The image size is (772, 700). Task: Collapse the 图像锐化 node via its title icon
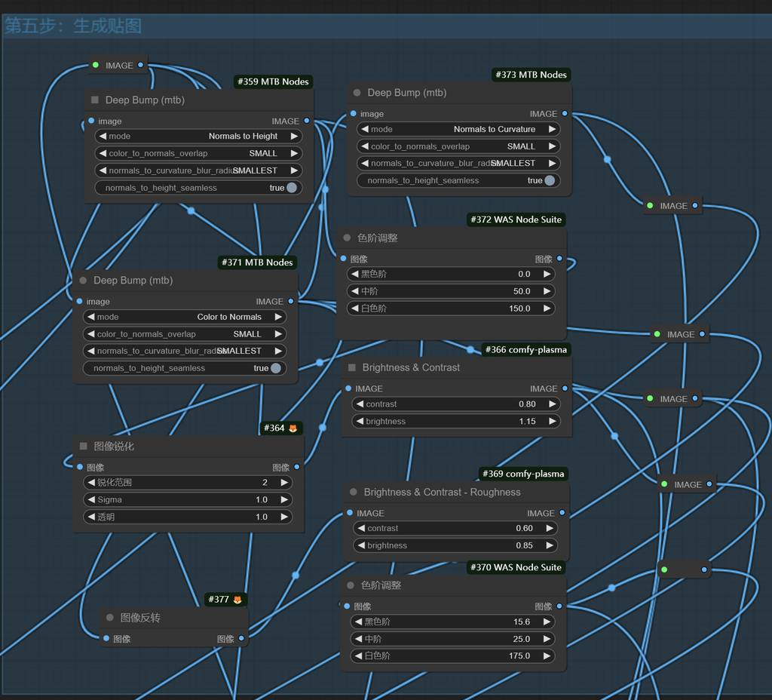pyautogui.click(x=84, y=447)
